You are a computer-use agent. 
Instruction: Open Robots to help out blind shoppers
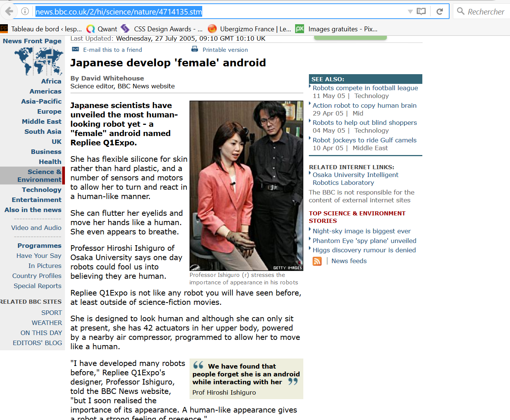(365, 123)
